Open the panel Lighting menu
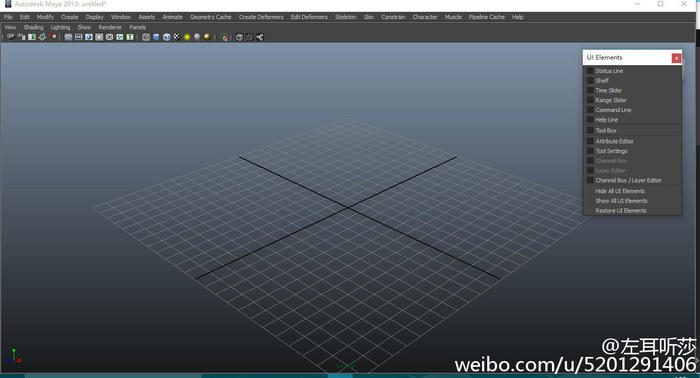 (60, 27)
